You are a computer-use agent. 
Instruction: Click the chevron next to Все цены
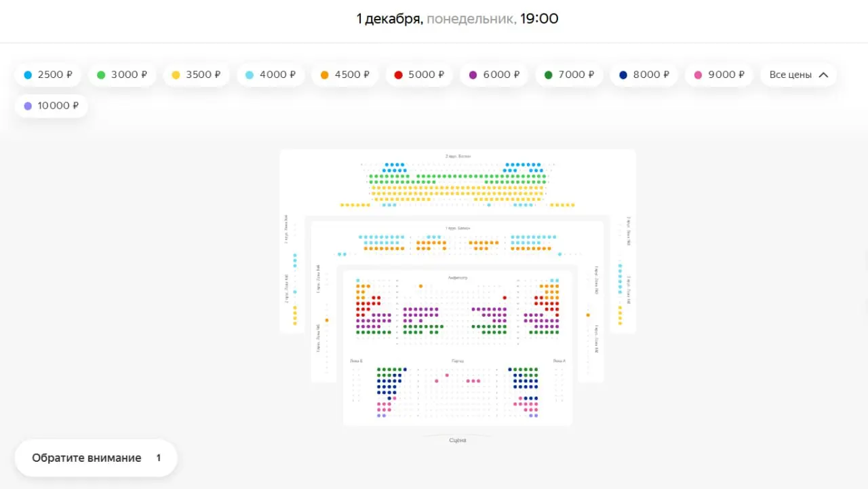(823, 75)
